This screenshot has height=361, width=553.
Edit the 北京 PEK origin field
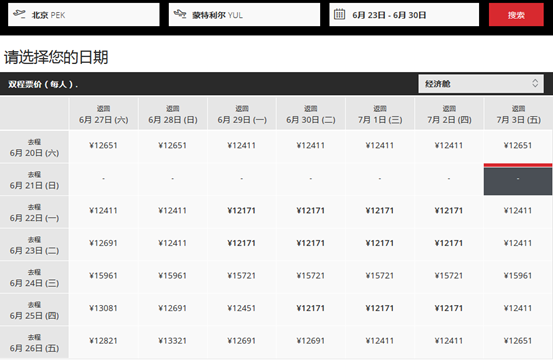(84, 14)
